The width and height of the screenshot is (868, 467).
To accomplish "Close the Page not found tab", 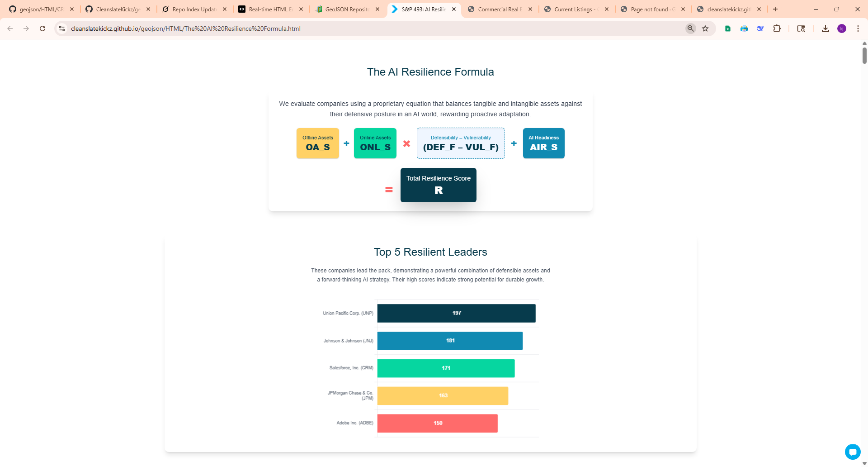I will (683, 9).
